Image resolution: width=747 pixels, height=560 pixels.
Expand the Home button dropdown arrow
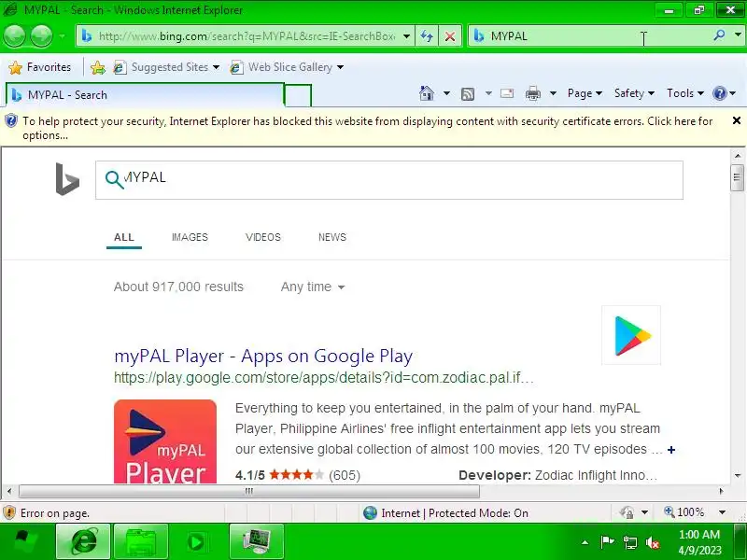(x=446, y=93)
